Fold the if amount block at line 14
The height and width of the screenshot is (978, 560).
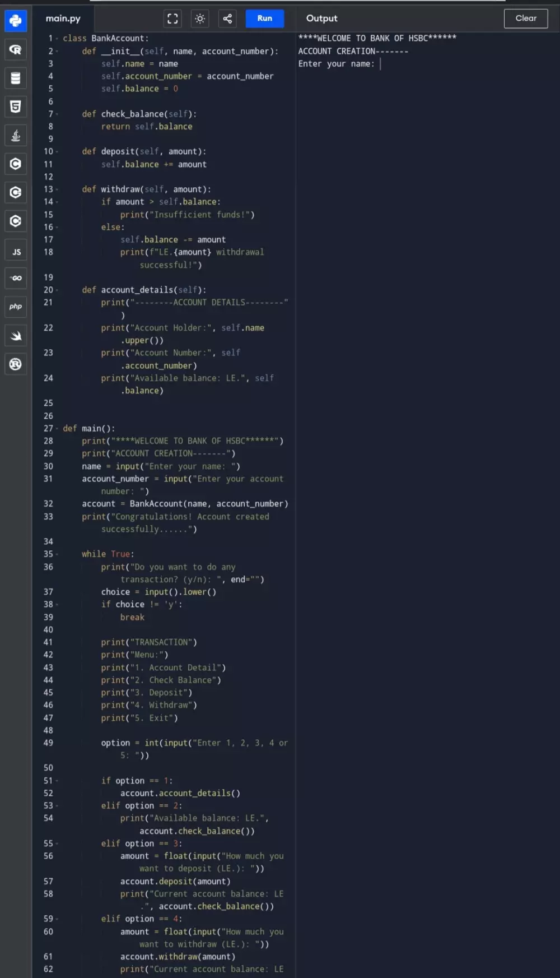click(57, 202)
